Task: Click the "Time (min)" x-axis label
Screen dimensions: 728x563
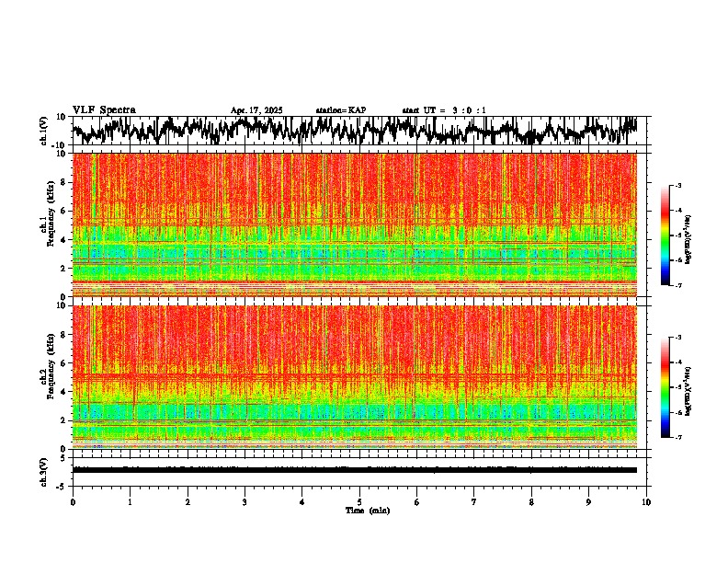Action: [368, 511]
